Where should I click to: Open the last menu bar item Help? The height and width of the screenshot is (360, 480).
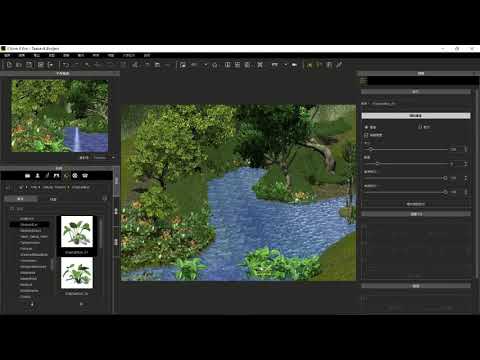(x=147, y=55)
